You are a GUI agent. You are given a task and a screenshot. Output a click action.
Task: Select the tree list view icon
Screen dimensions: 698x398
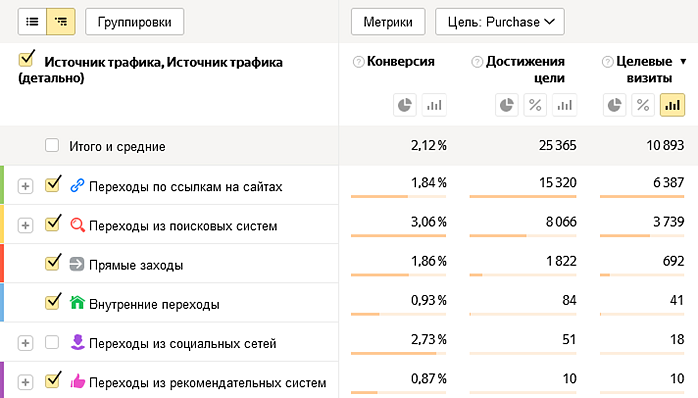click(x=61, y=21)
